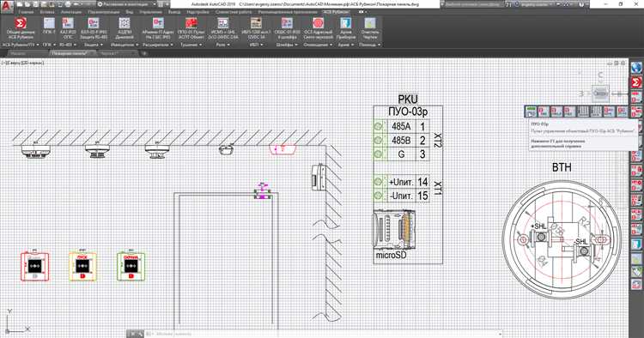Expand the Тушение panel dropdown
This screenshot has height=338, width=644.
(x=191, y=45)
